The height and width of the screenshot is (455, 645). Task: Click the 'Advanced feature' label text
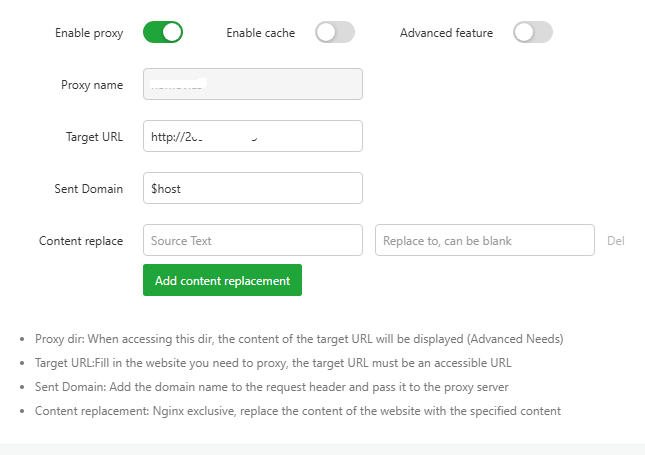(x=446, y=33)
